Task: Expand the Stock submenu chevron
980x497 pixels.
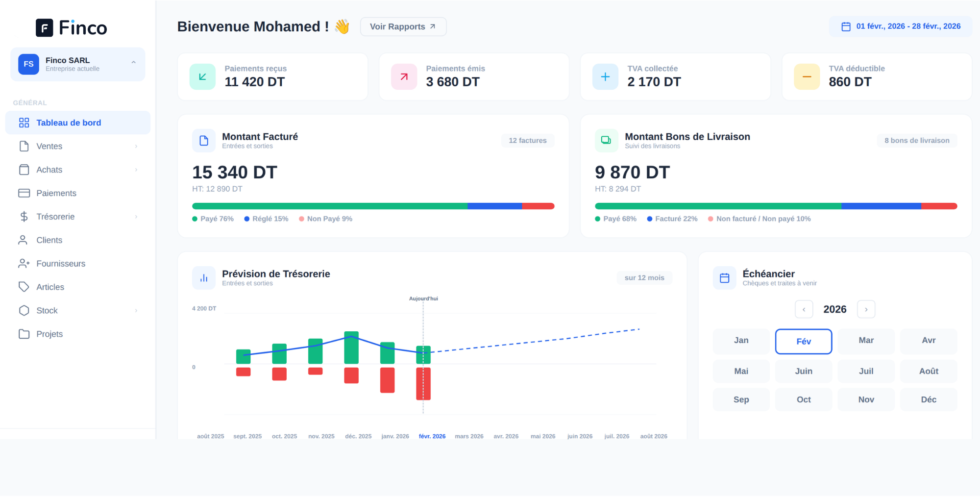Action: point(136,311)
